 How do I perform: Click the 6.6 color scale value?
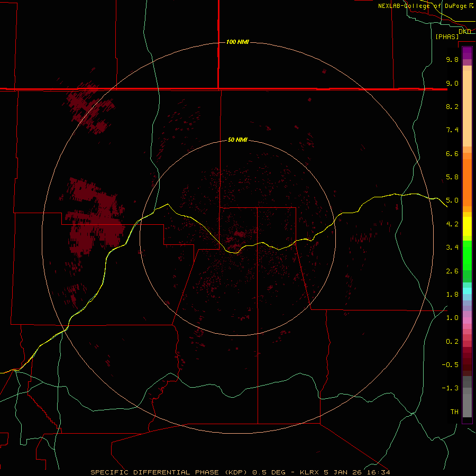tap(452, 153)
